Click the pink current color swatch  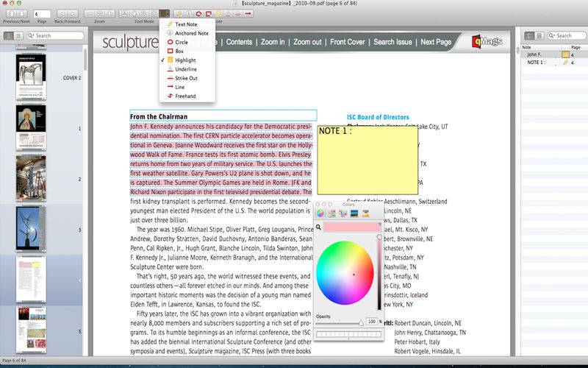click(x=352, y=227)
